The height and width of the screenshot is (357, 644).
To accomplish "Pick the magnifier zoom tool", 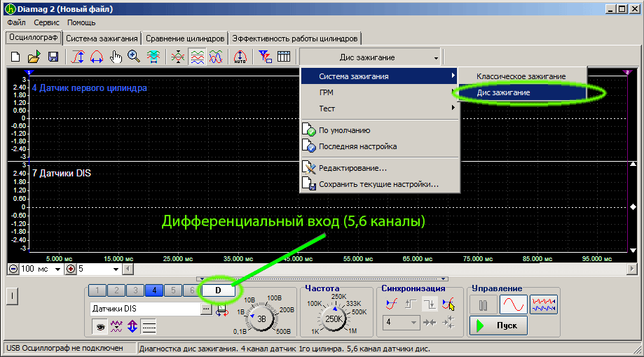I will (x=134, y=57).
